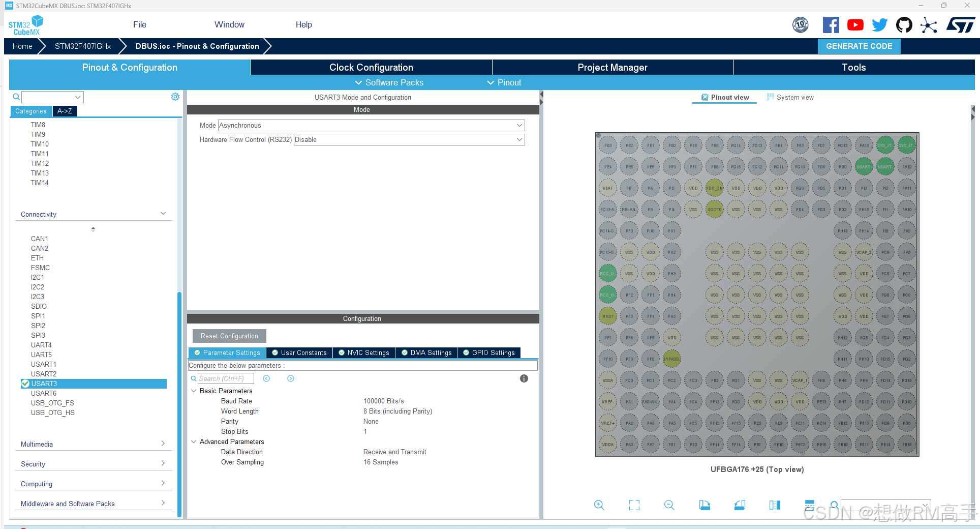This screenshot has height=529, width=980.
Task: Switch to Clock Configuration tab
Action: [x=371, y=67]
